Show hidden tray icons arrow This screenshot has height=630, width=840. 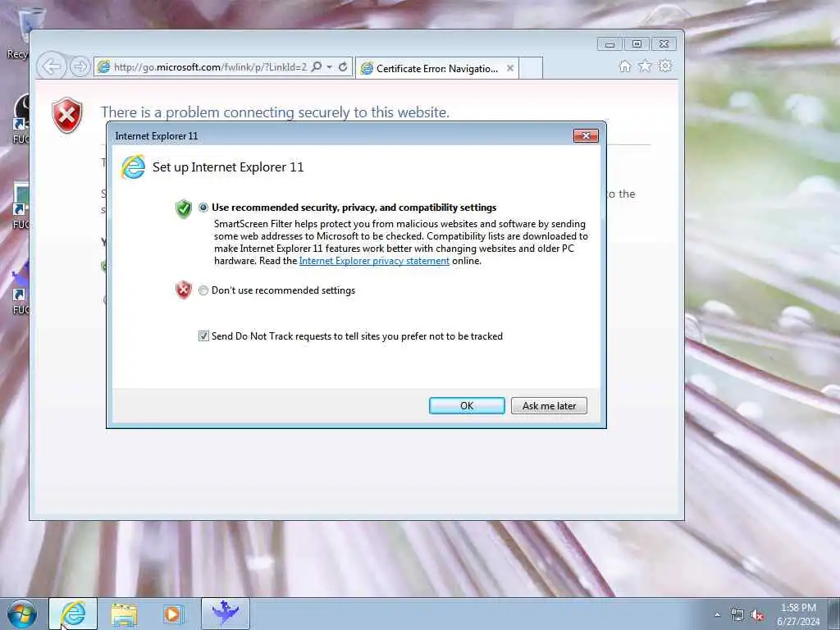(717, 614)
